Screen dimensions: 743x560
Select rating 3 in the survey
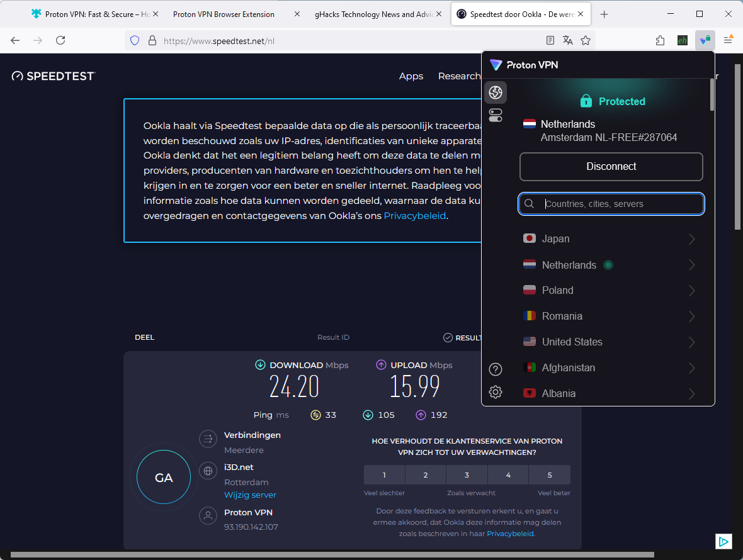coord(467,475)
